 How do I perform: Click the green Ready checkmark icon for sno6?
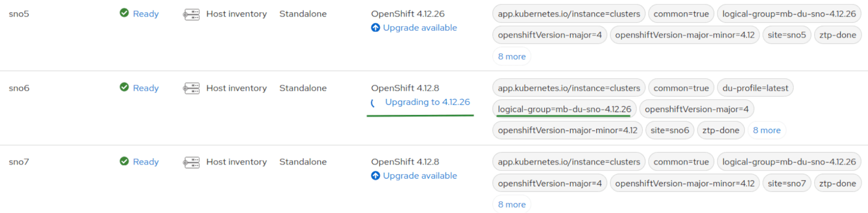tap(124, 87)
